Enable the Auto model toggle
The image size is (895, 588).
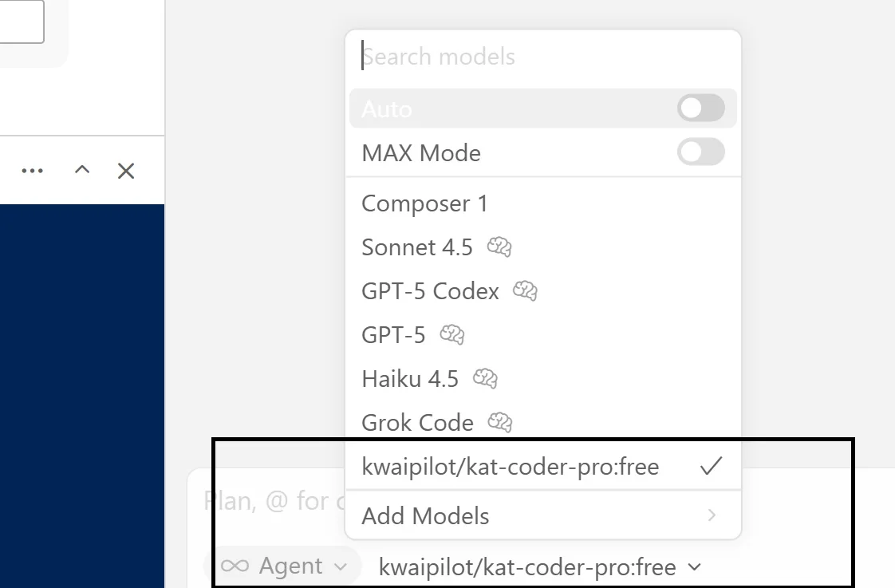700,109
